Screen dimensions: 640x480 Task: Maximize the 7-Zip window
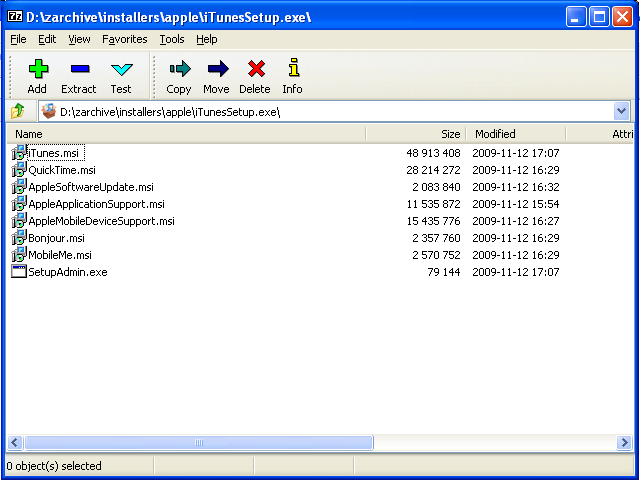click(x=599, y=17)
